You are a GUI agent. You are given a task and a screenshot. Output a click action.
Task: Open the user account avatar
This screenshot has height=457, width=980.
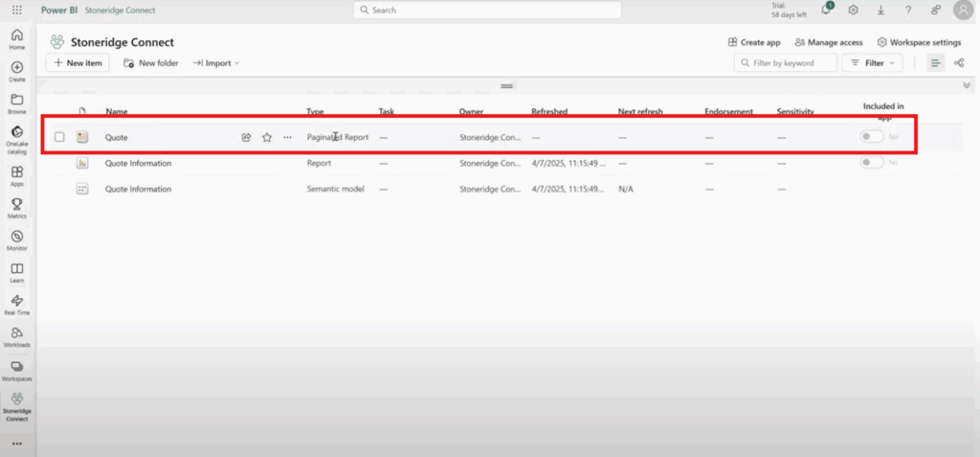[x=963, y=10]
